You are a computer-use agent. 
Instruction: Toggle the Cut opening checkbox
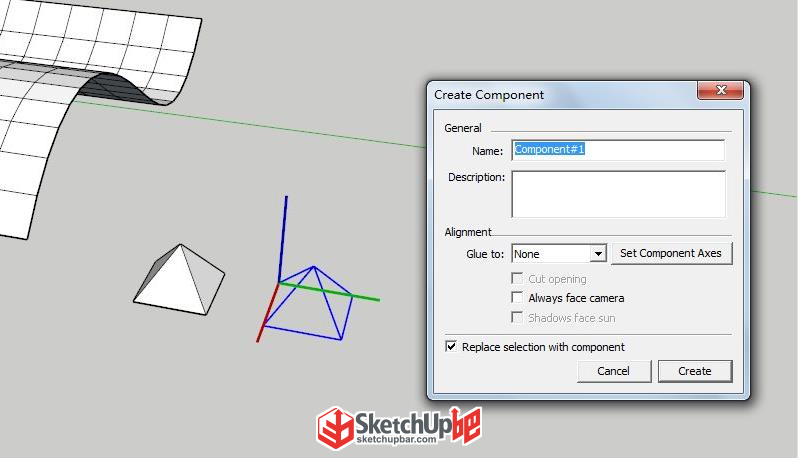517,278
